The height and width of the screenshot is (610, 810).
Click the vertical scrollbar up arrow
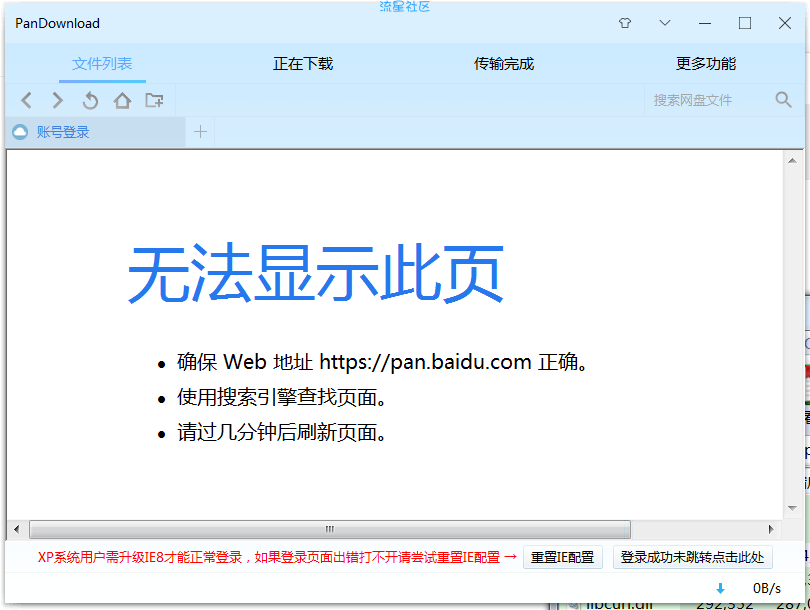click(792, 161)
